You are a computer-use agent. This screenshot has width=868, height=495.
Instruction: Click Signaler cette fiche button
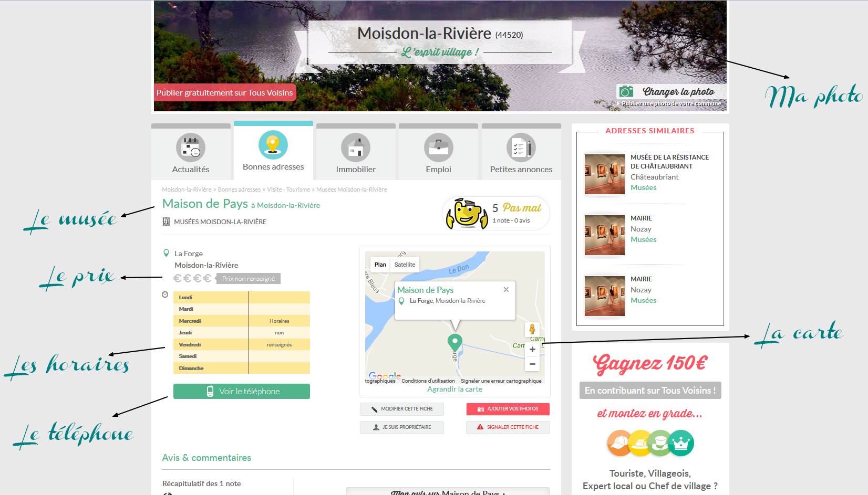[x=508, y=427]
